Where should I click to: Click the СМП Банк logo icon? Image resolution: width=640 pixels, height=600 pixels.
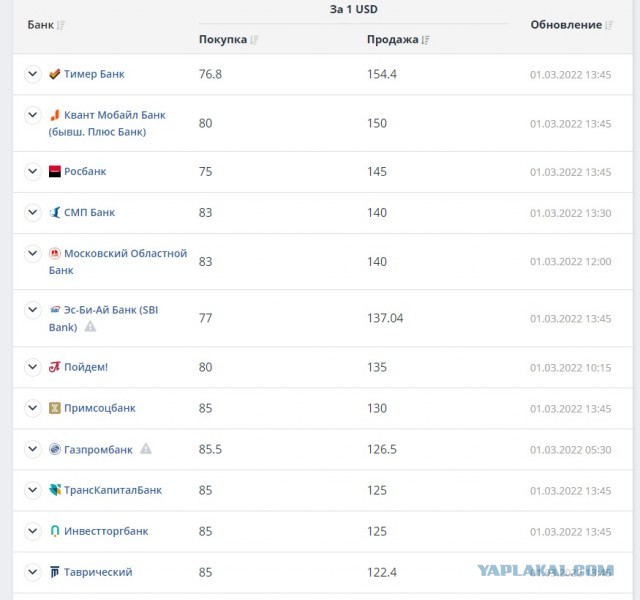(x=55, y=212)
